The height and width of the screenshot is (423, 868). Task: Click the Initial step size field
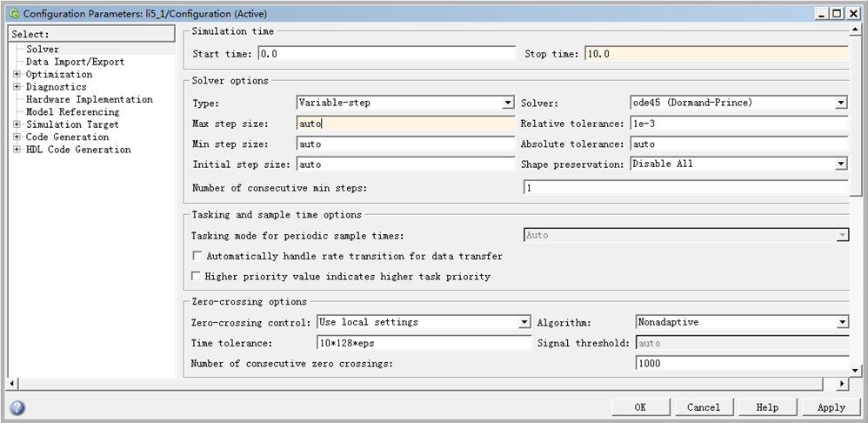tap(406, 164)
